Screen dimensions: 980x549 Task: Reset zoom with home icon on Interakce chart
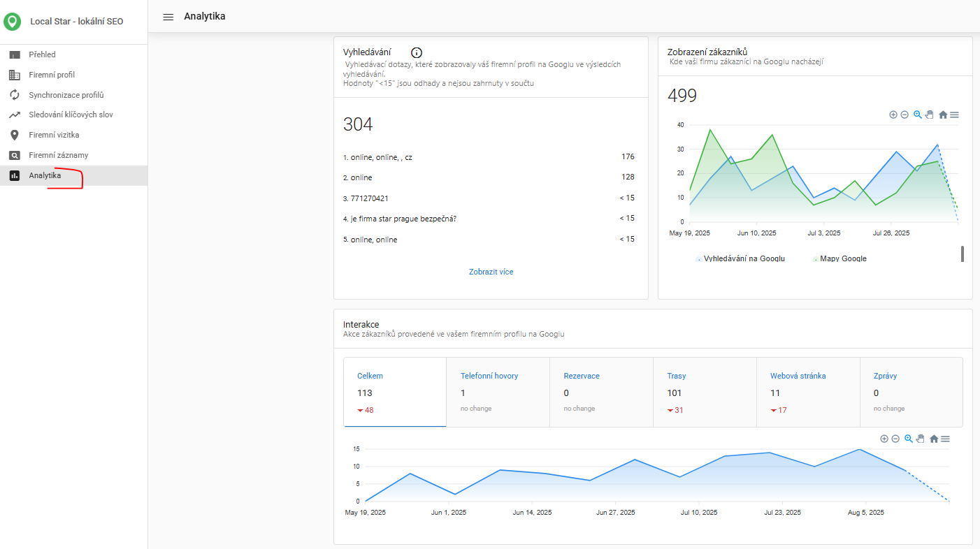click(934, 439)
